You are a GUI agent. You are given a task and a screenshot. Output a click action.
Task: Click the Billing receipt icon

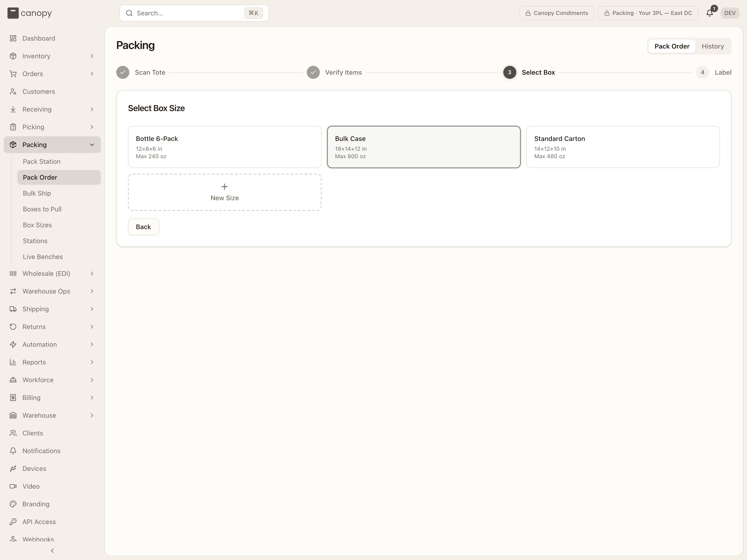(13, 398)
